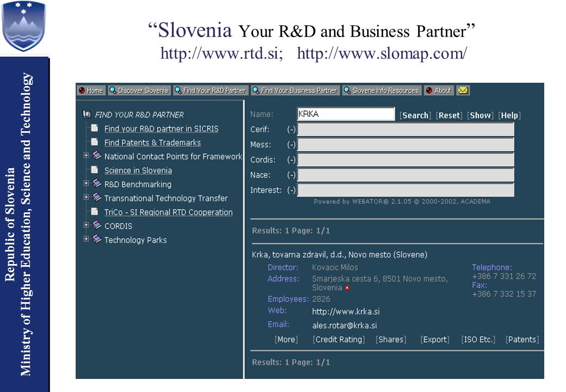The width and height of the screenshot is (566, 392).
Task: Click the ales.rotar@krka.si email link
Action: [x=344, y=325]
